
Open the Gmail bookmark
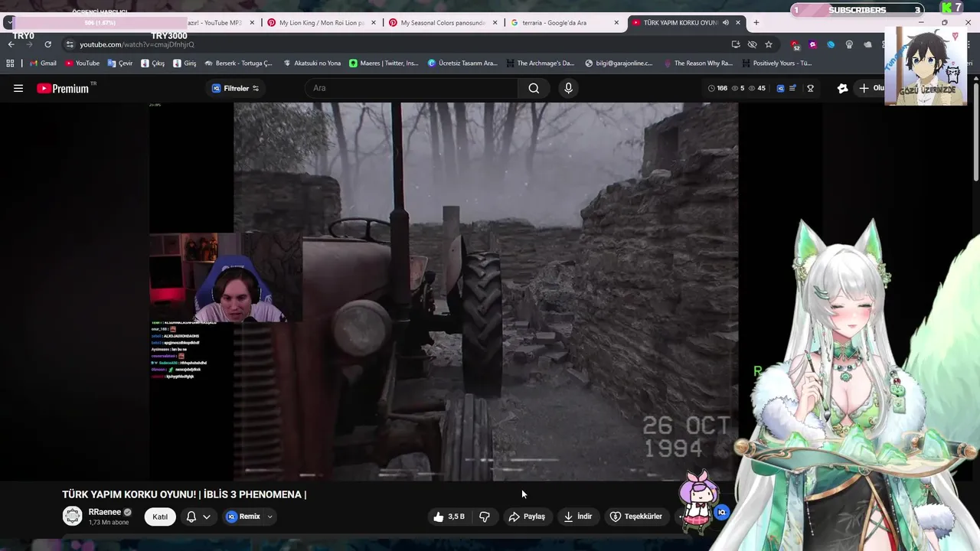point(43,64)
